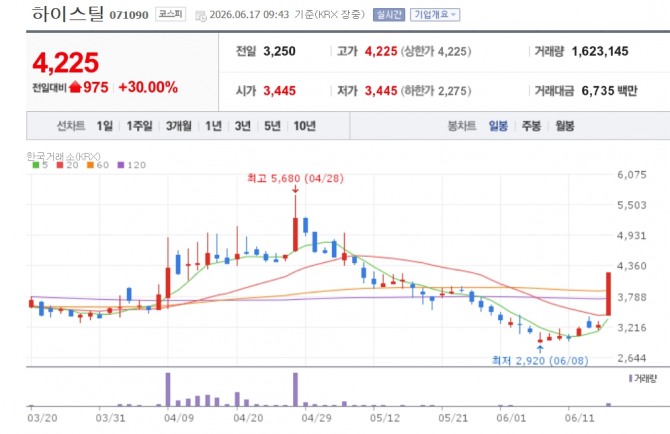Click the current price 4,225 in large red

(x=66, y=63)
